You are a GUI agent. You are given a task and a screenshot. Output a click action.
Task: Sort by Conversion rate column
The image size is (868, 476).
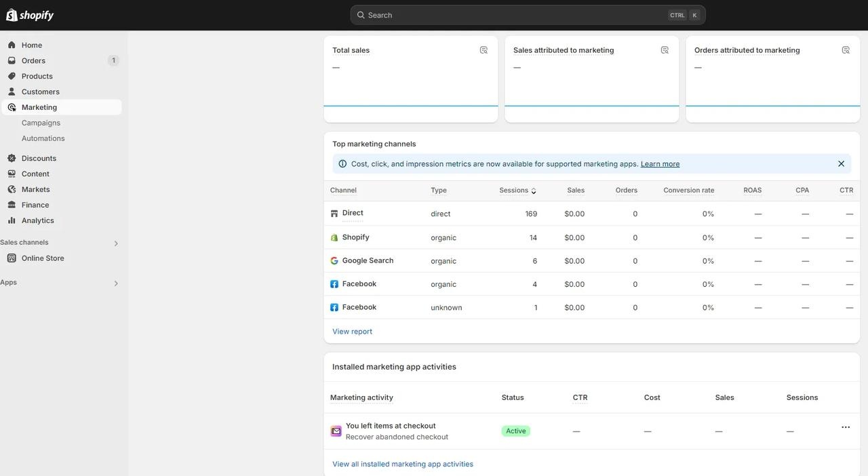(x=689, y=191)
